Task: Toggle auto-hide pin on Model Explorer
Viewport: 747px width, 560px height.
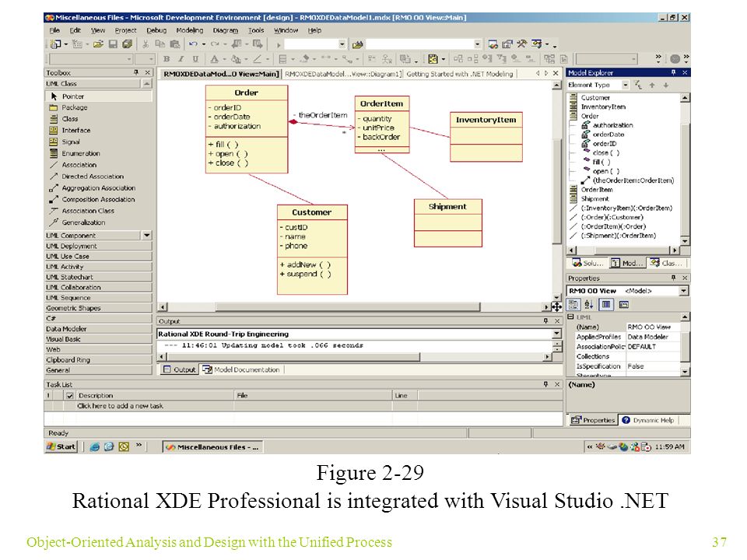Action: [673, 72]
